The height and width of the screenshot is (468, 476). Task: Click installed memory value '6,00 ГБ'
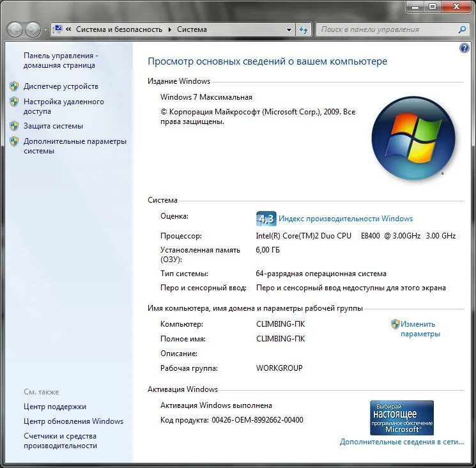coord(268,250)
